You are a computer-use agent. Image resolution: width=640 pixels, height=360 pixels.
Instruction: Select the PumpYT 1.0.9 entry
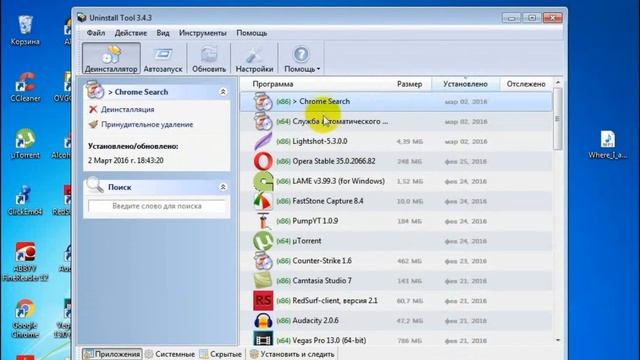pos(315,221)
